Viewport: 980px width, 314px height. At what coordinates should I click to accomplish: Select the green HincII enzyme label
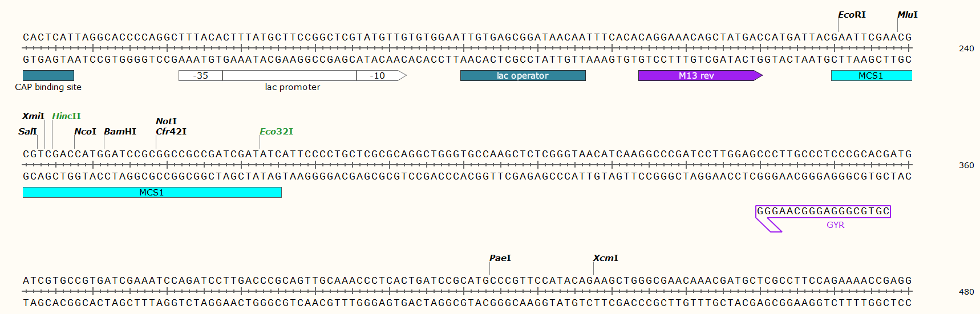[66, 116]
